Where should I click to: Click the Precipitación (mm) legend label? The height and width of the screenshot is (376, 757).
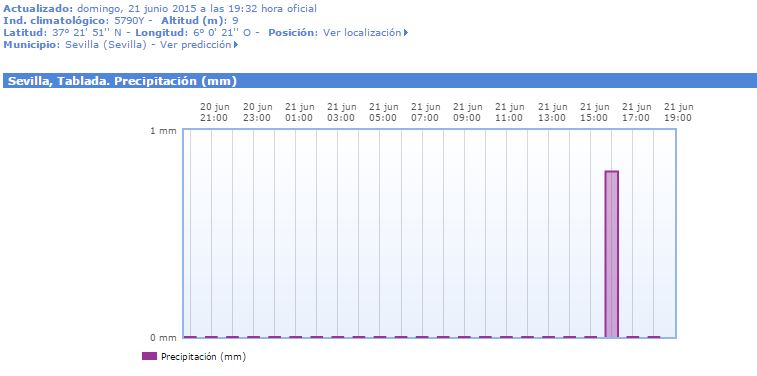203,357
